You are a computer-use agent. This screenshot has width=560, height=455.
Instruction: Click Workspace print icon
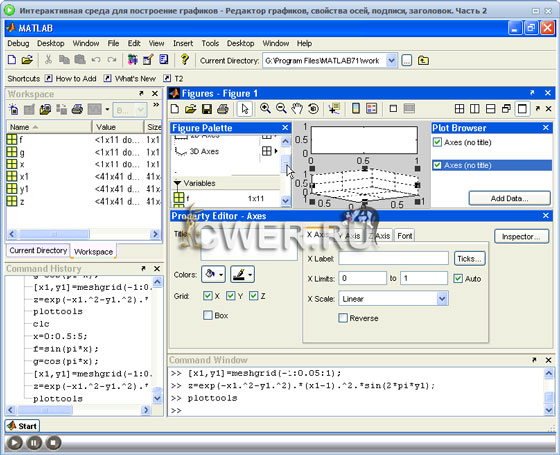click(x=77, y=109)
